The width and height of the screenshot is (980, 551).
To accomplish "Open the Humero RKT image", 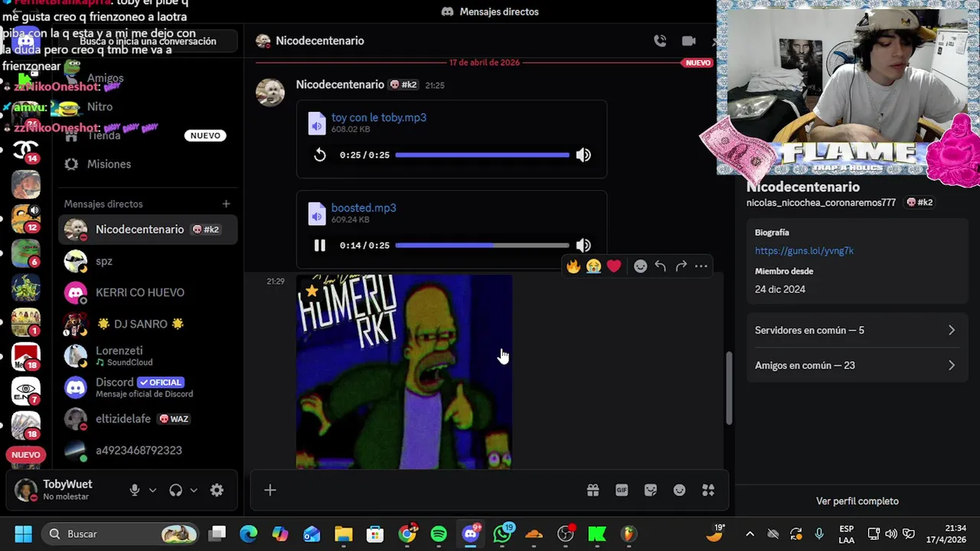I will [404, 372].
